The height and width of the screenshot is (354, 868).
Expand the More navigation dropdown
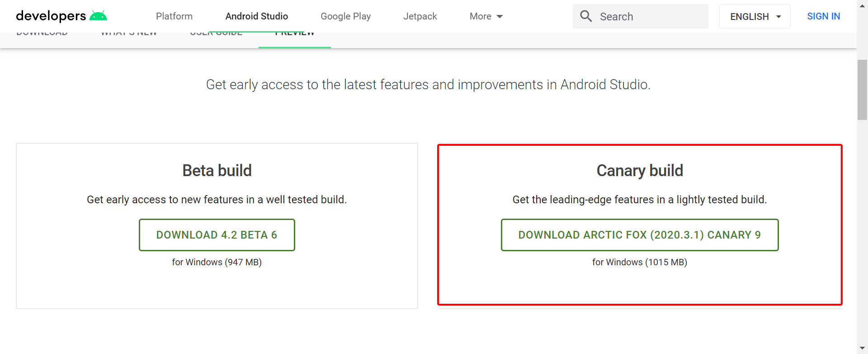tap(486, 16)
